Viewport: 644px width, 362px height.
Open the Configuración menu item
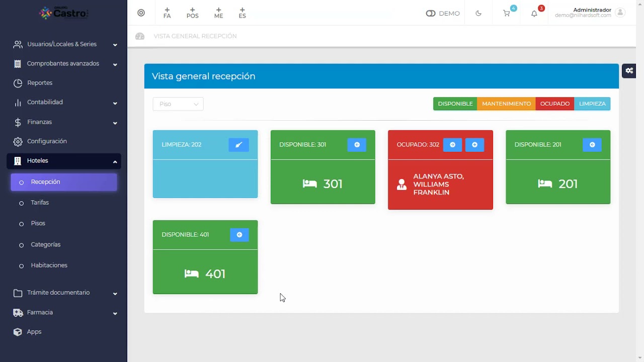[64, 141]
